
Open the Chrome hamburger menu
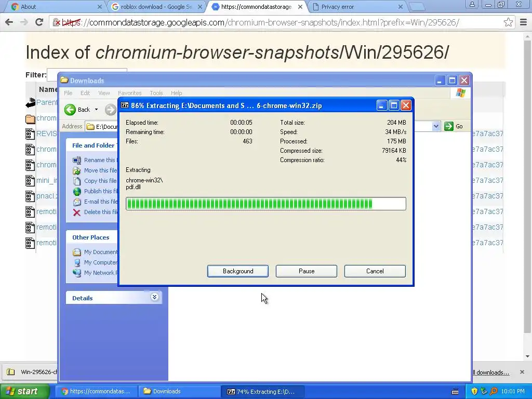pos(523,22)
